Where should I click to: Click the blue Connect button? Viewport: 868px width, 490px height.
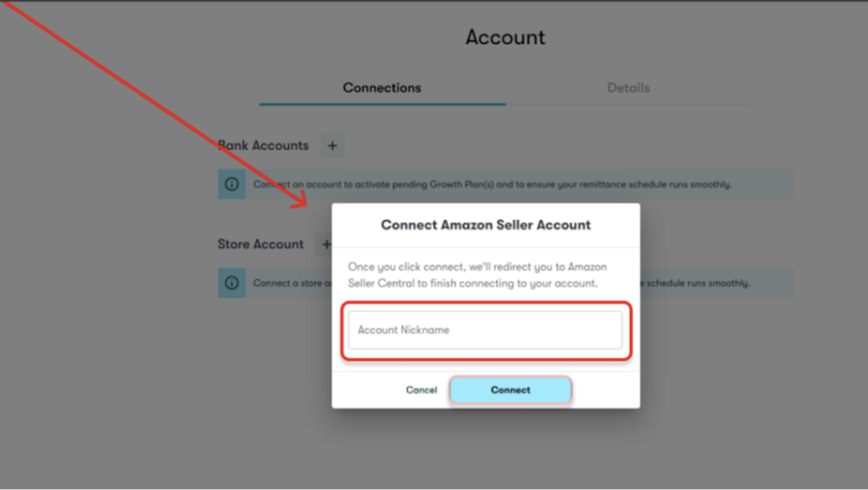point(510,390)
